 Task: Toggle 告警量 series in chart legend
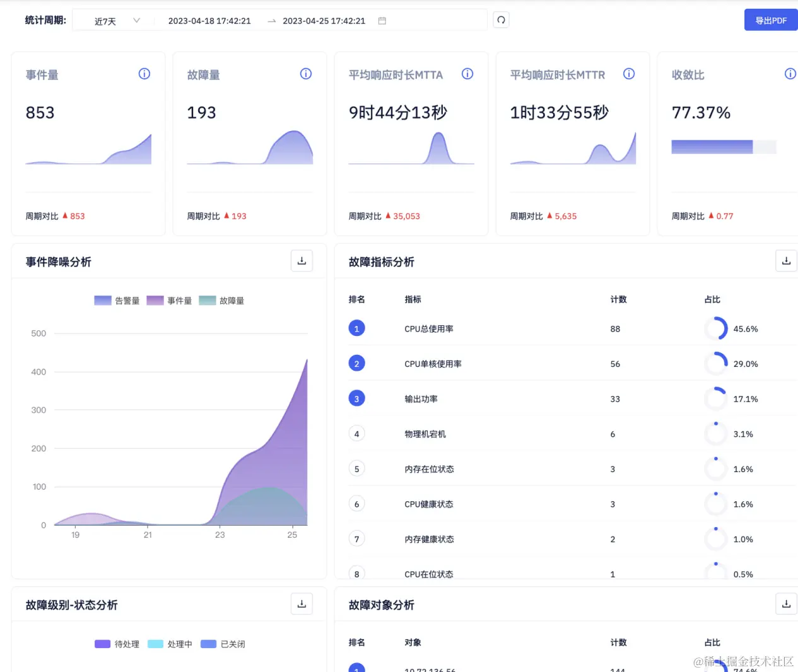tap(117, 301)
